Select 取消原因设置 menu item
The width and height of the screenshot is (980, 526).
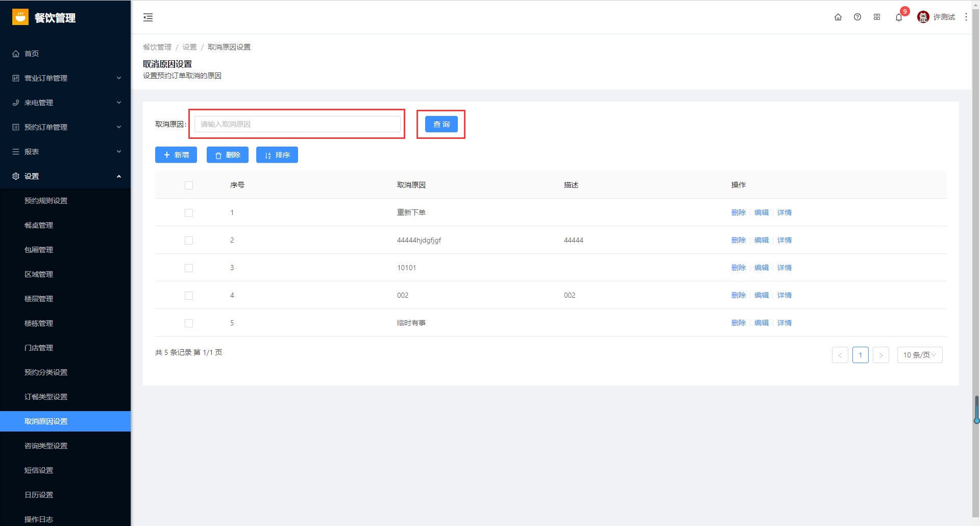click(65, 421)
